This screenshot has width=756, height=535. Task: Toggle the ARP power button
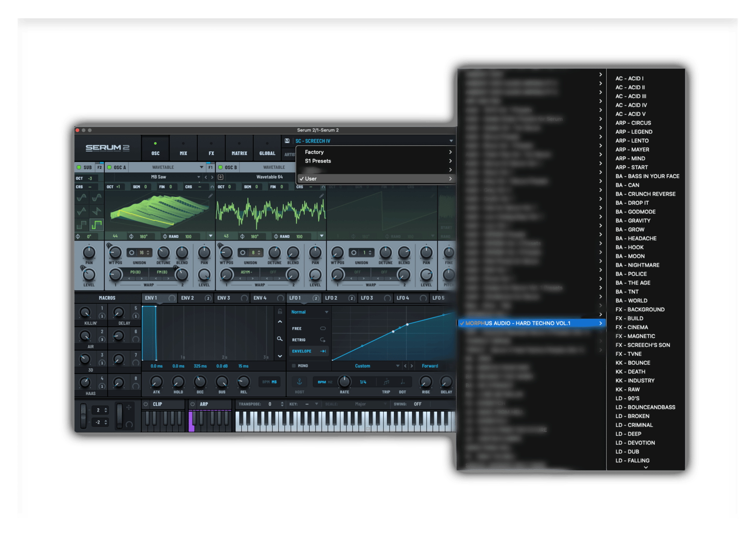193,404
